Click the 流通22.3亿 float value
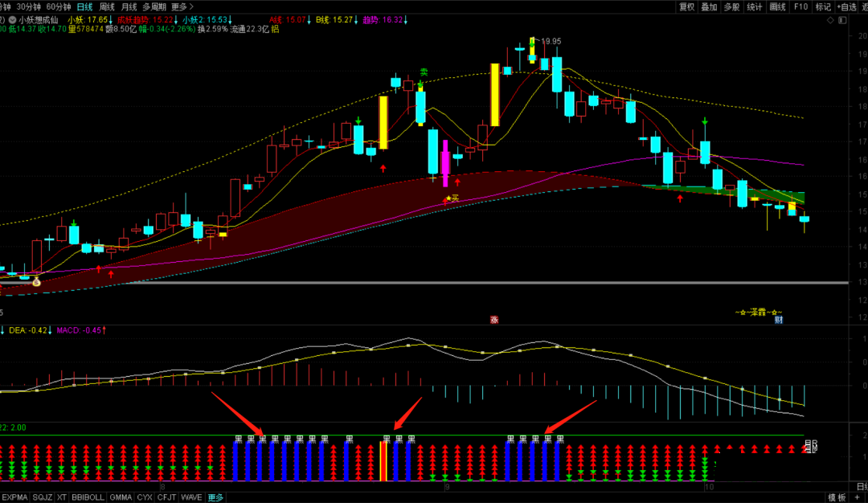868x503 pixels. coord(250,29)
